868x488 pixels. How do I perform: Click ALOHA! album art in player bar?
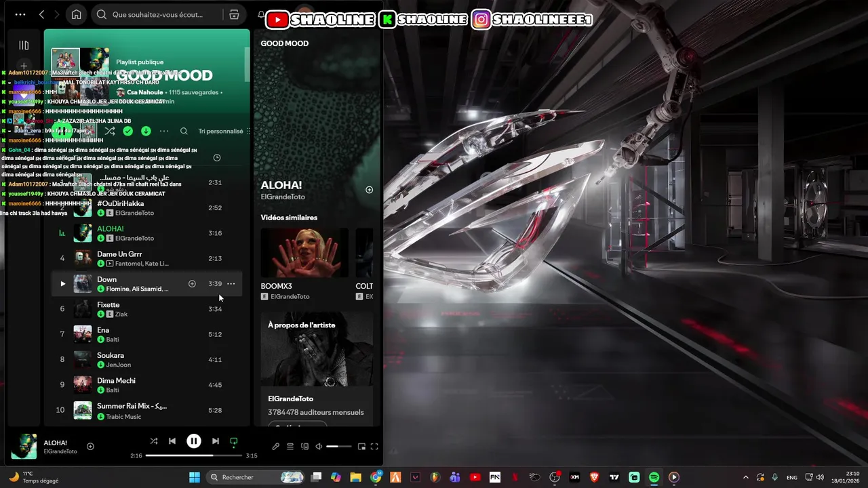point(24,447)
